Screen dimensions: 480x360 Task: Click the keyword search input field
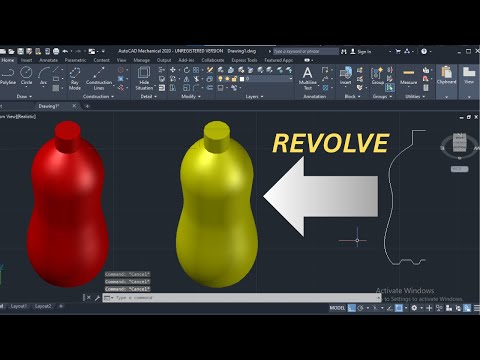pos(306,51)
